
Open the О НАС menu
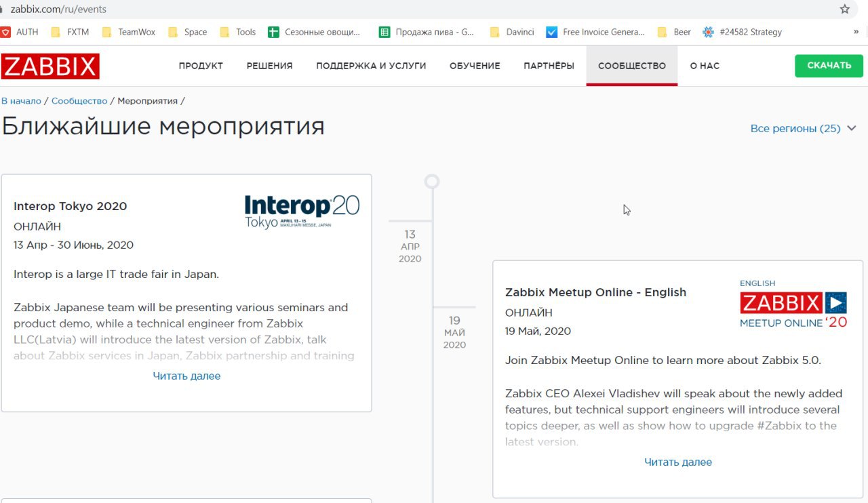[705, 66]
